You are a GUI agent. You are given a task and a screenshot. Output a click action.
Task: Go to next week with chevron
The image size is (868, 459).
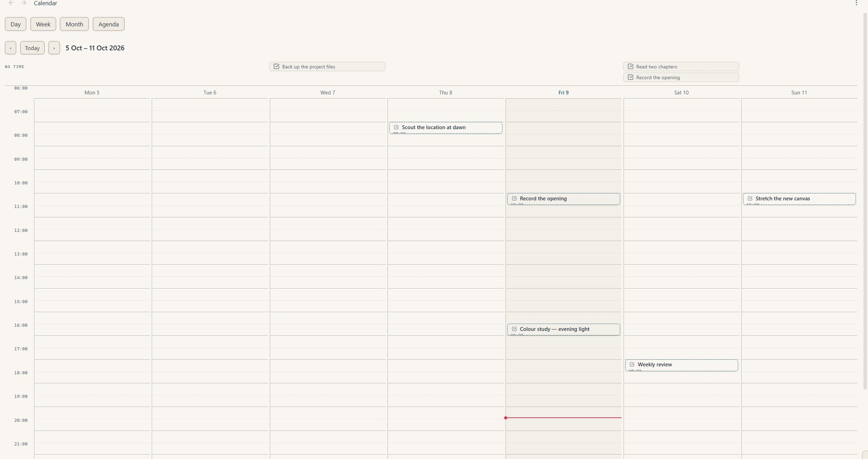click(x=54, y=48)
